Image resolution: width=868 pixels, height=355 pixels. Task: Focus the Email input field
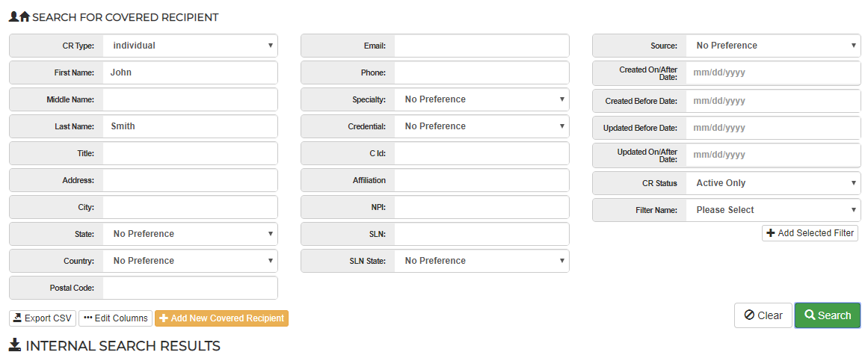(x=481, y=46)
